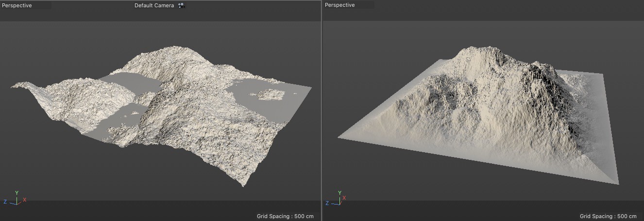The image size is (644, 221).
Task: Click the red X axis letter, left viewport
Action: point(25,200)
